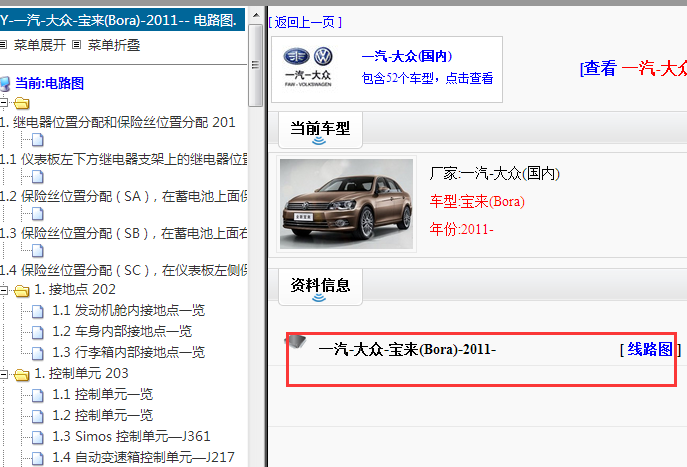Click page icon of 1.4 自动变速箱控制单元
The height and width of the screenshot is (467, 687).
click(x=38, y=459)
